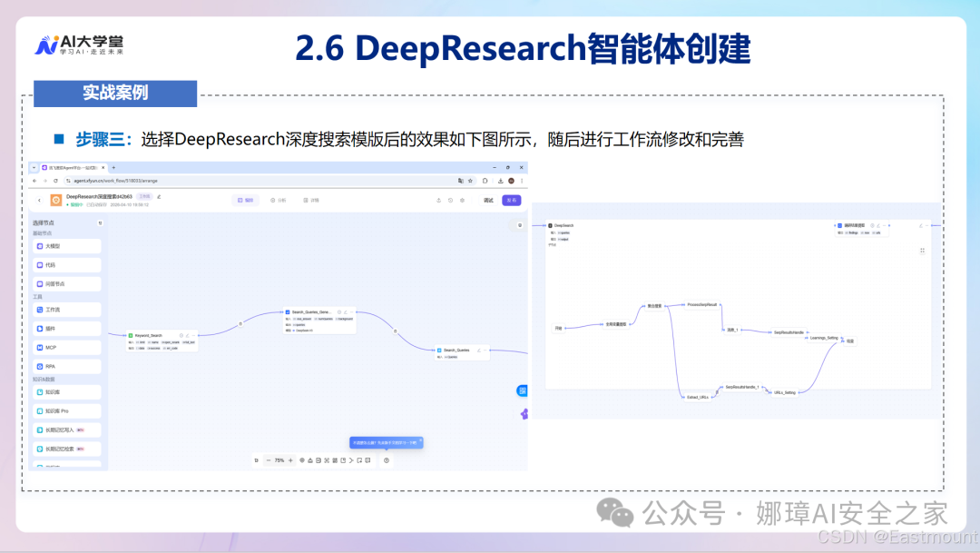Open Search_Queries node three-dot menu
Image resolution: width=980 pixels, height=553 pixels.
pyautogui.click(x=485, y=351)
